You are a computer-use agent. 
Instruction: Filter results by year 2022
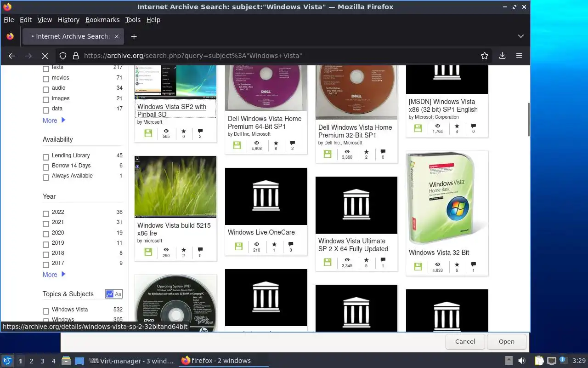click(x=45, y=213)
